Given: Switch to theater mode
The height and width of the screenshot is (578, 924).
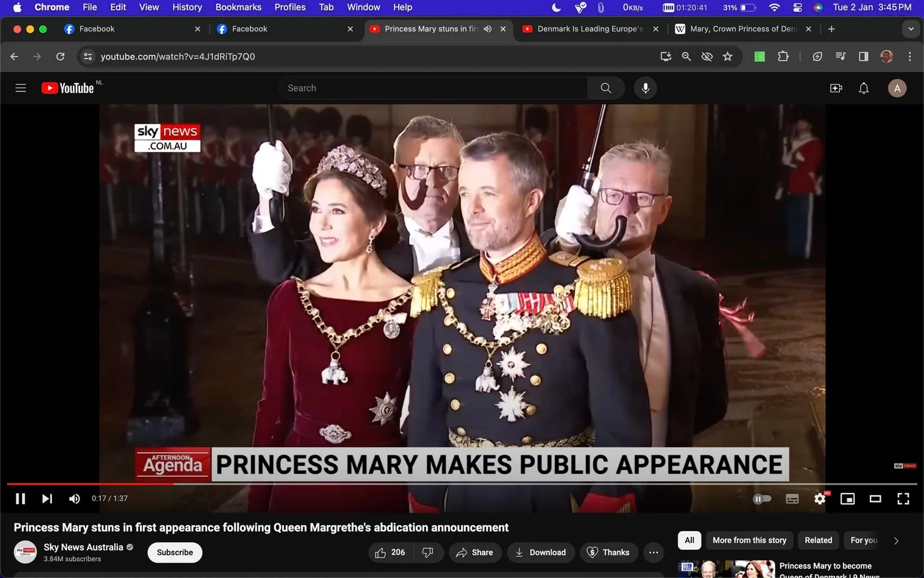Looking at the screenshot, I should coord(875,499).
